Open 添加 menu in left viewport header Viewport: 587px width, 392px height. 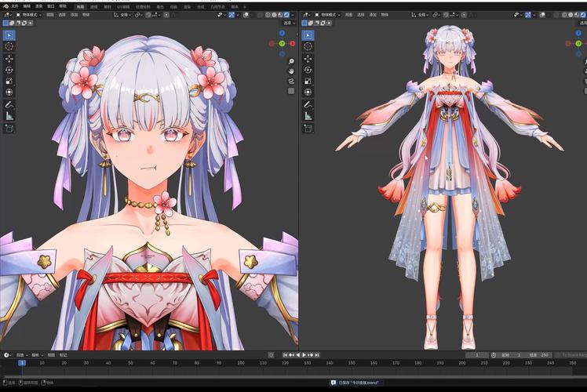(74, 15)
